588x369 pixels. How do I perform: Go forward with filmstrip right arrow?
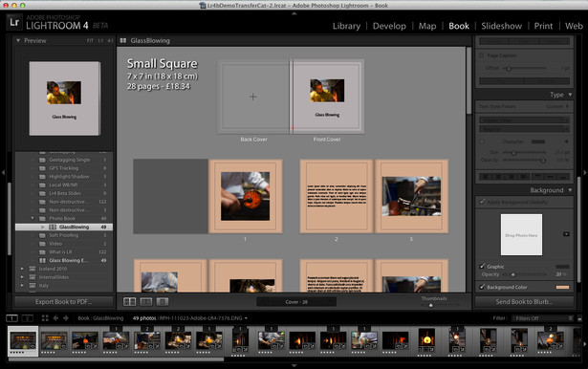tap(66, 318)
